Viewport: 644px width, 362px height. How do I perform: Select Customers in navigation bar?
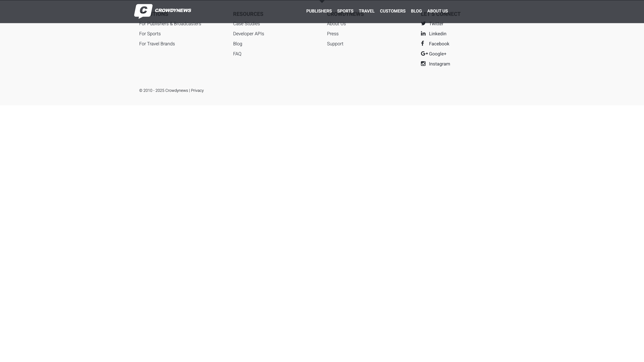392,11
